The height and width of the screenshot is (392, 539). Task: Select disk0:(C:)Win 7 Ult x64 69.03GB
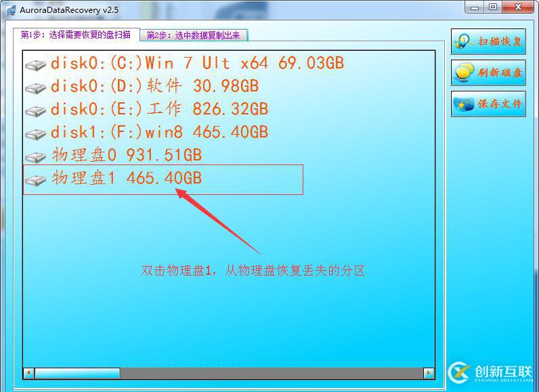[x=197, y=63]
